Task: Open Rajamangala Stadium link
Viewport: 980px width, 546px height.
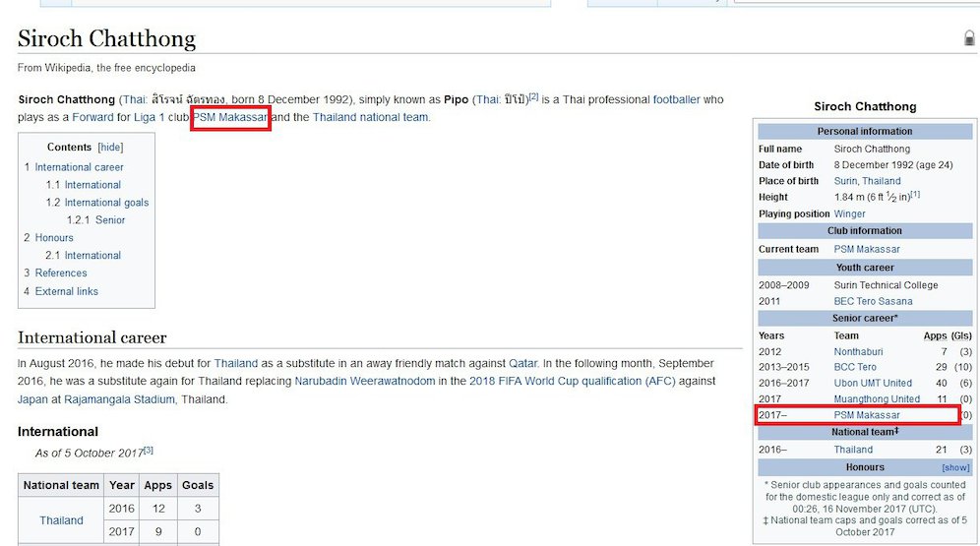Action: coord(119,399)
